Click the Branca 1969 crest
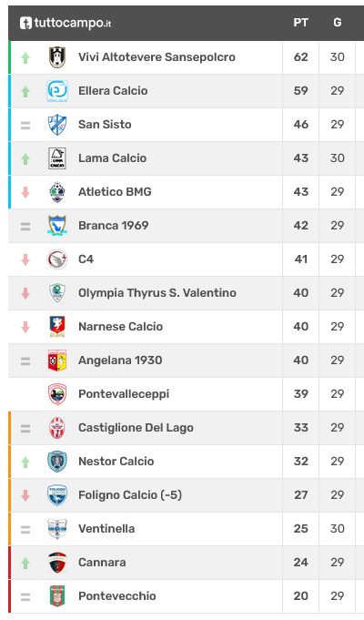This screenshot has width=364, height=620. [57, 226]
